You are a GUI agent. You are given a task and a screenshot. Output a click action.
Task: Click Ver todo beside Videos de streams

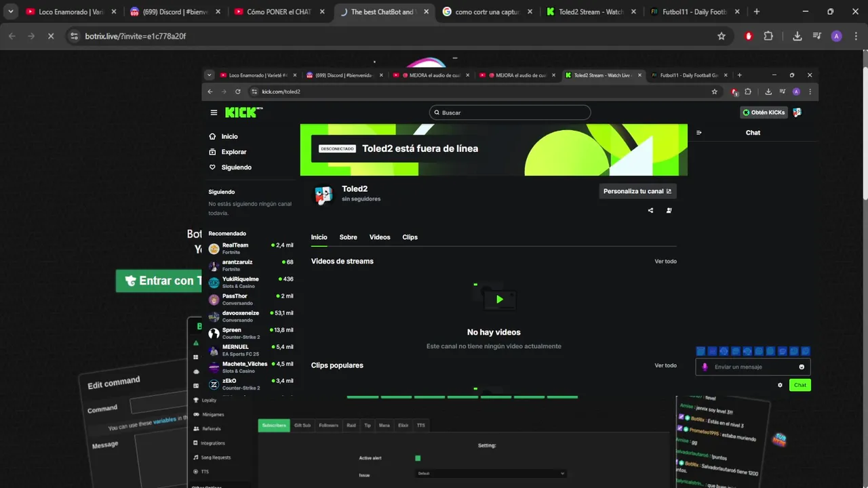tap(665, 261)
